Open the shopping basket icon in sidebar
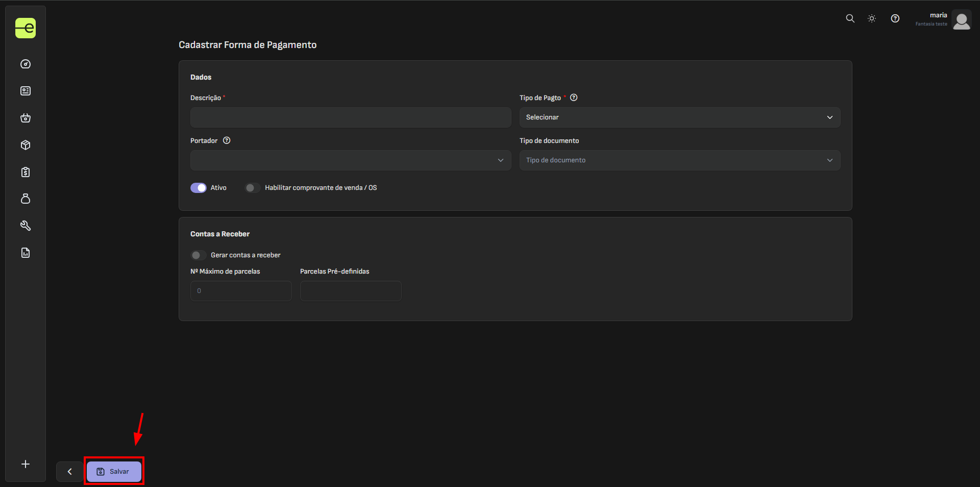980x487 pixels. [x=26, y=118]
